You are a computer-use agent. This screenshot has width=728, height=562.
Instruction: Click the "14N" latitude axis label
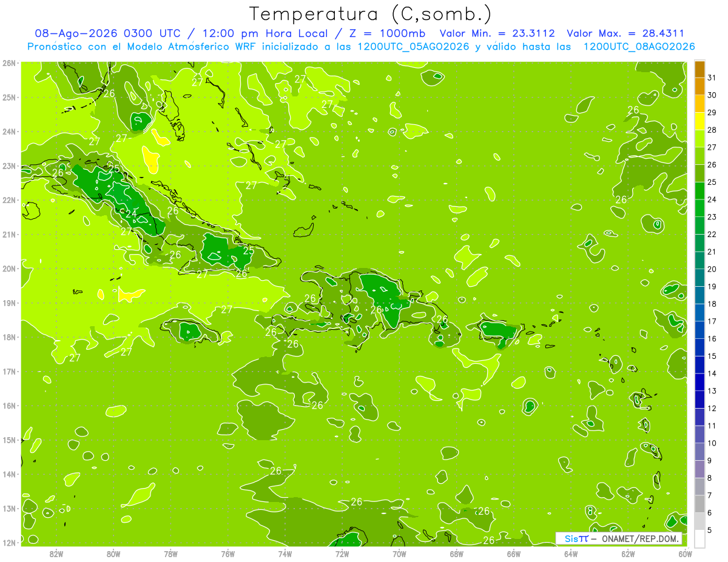tap(8, 474)
